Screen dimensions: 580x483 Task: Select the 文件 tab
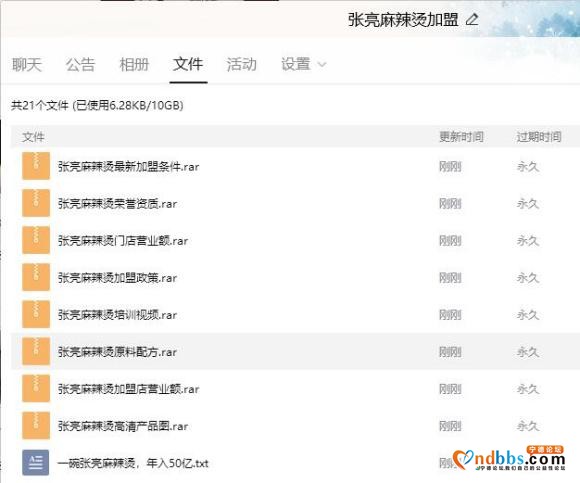coord(188,64)
